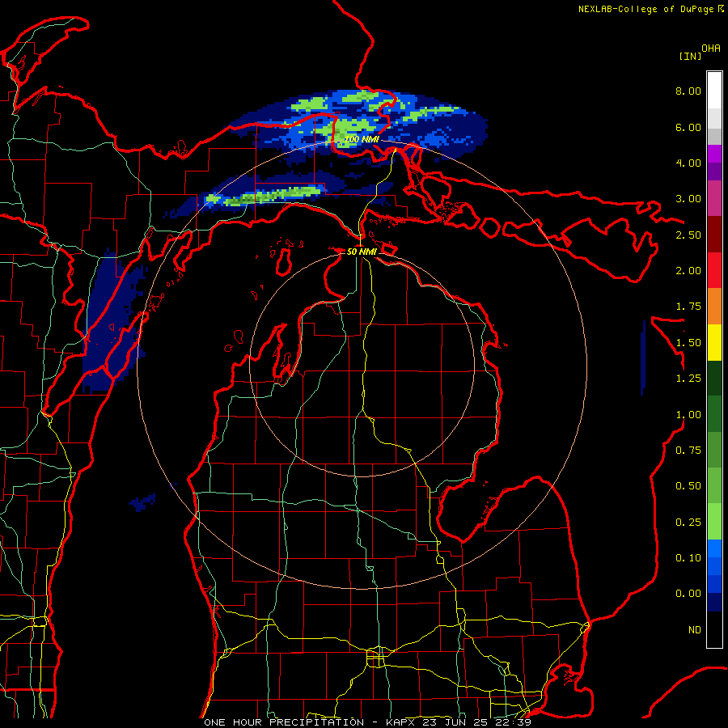The width and height of the screenshot is (728, 728).
Task: Click the 2.50 legend value
Action: pos(688,235)
